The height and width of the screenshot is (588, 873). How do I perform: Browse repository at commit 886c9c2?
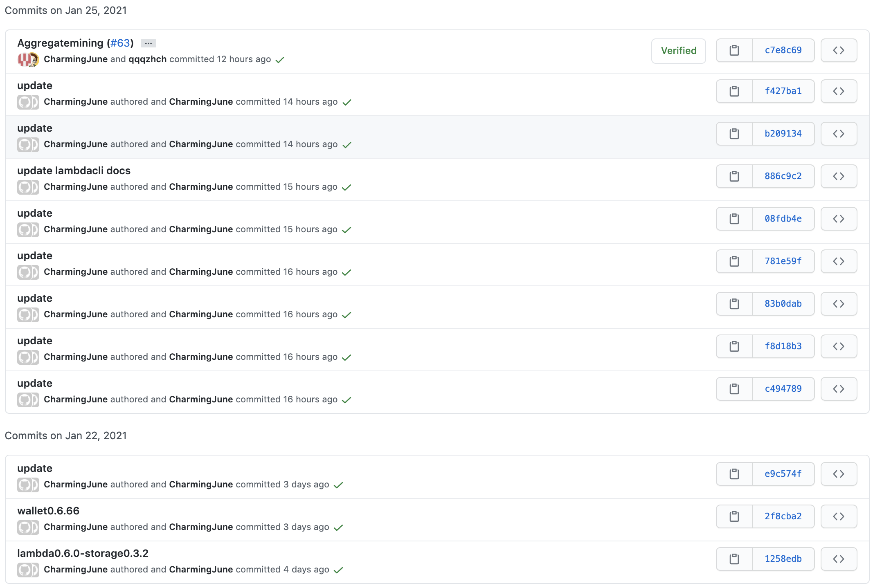(839, 176)
